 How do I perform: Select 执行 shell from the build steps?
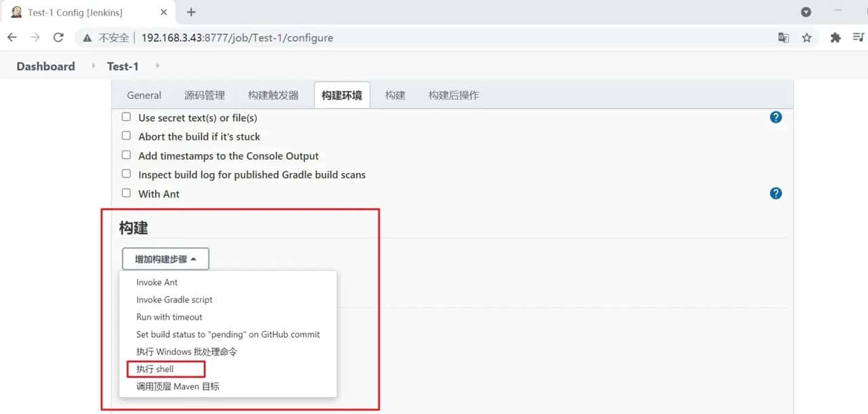[x=155, y=369]
